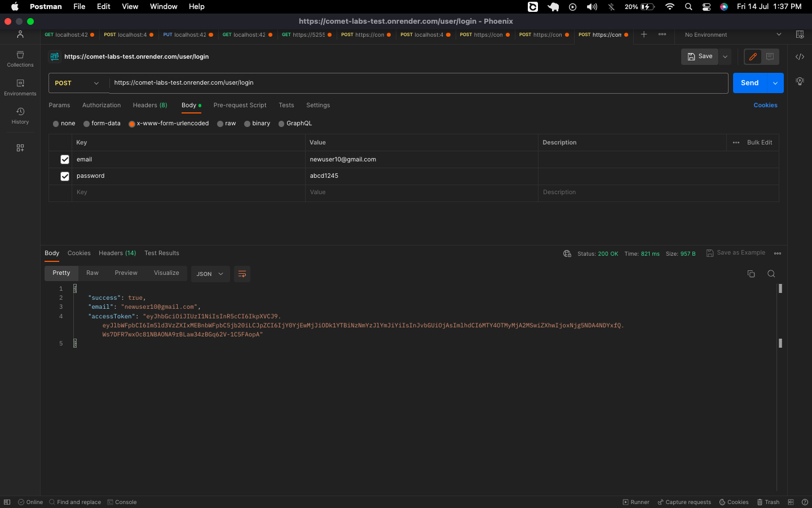This screenshot has height=508, width=812.
Task: Switch to edit mode pencil icon
Action: pyautogui.click(x=753, y=56)
